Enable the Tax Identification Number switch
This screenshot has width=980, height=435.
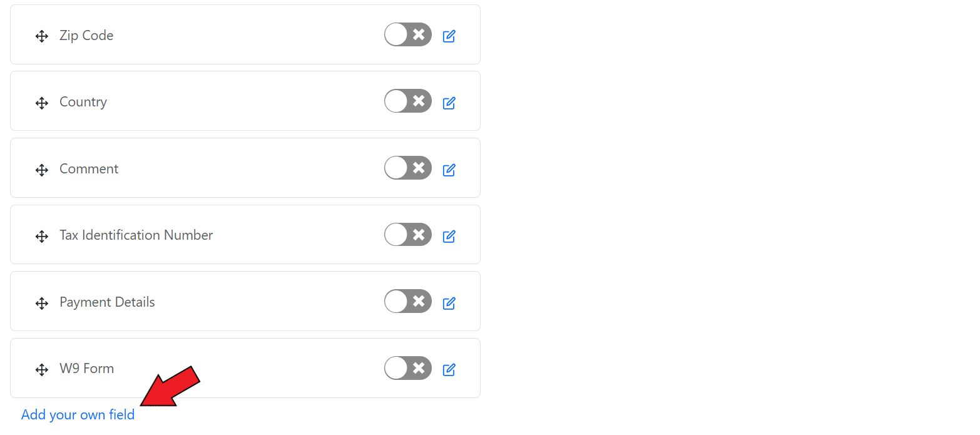pyautogui.click(x=407, y=235)
